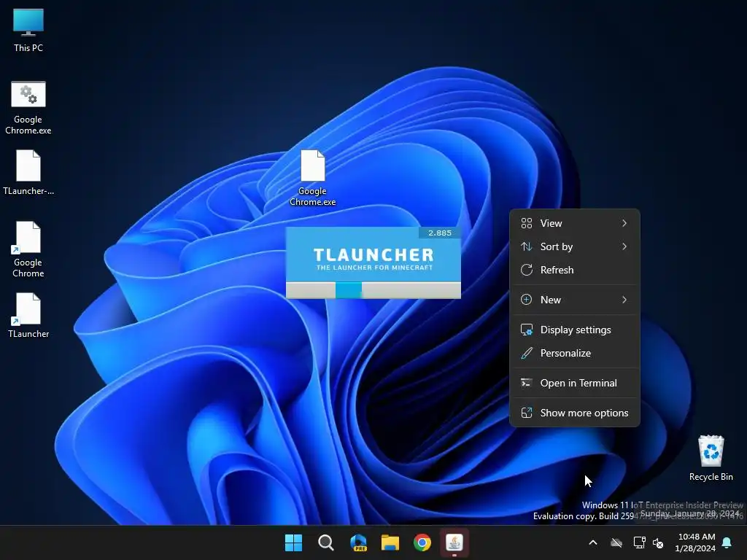Screen dimensions: 747x560
Task: Open the View submenu in context menu
Action: coord(575,223)
